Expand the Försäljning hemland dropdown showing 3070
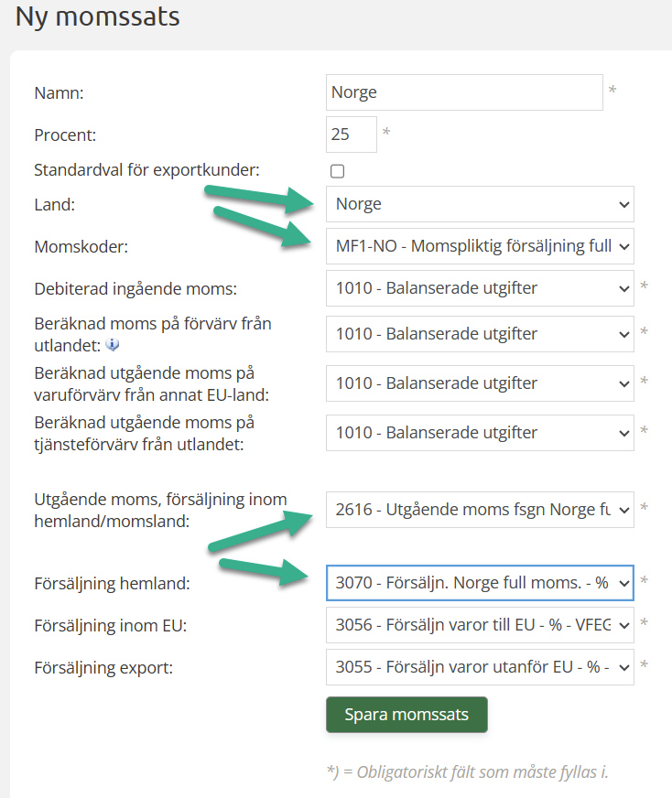 pos(479,582)
